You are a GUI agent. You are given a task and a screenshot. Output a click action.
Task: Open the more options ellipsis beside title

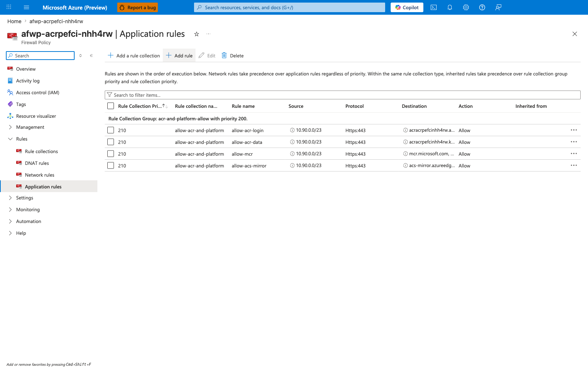click(x=208, y=34)
